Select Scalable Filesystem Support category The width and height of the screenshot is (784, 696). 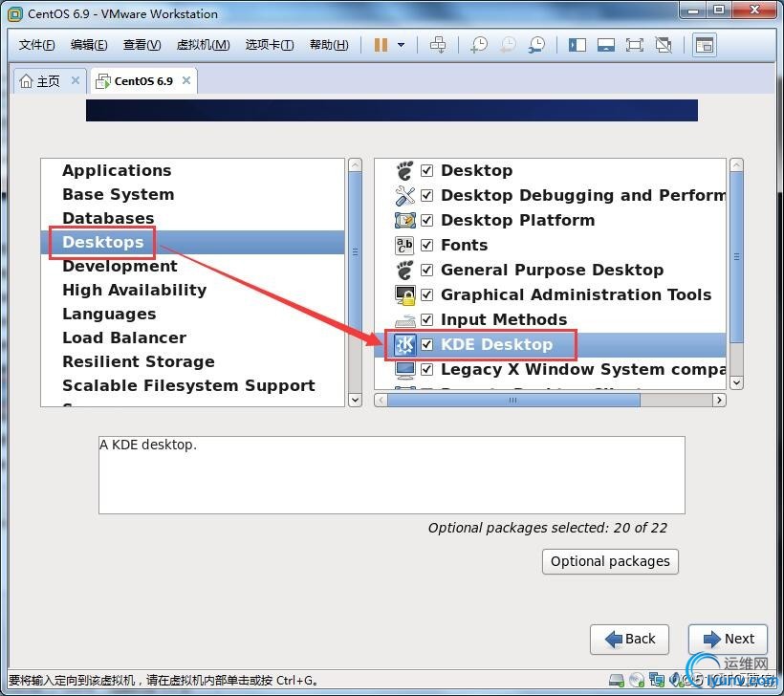(x=192, y=386)
